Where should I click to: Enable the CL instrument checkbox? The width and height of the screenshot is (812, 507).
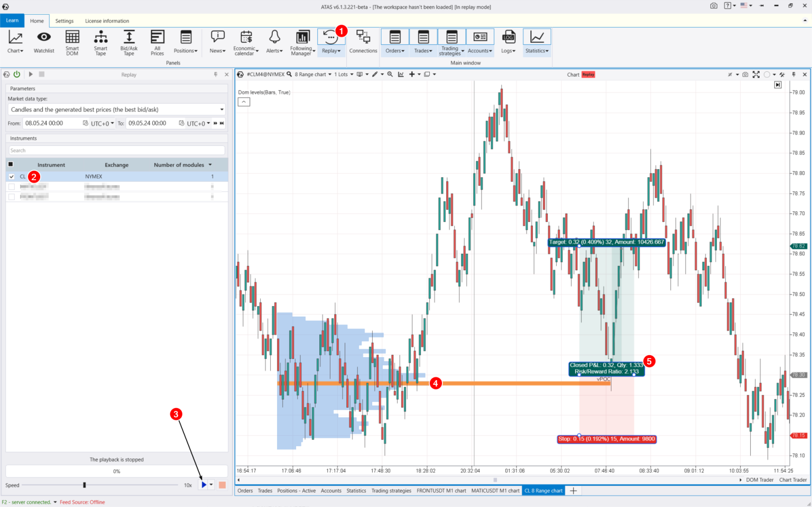coord(12,176)
